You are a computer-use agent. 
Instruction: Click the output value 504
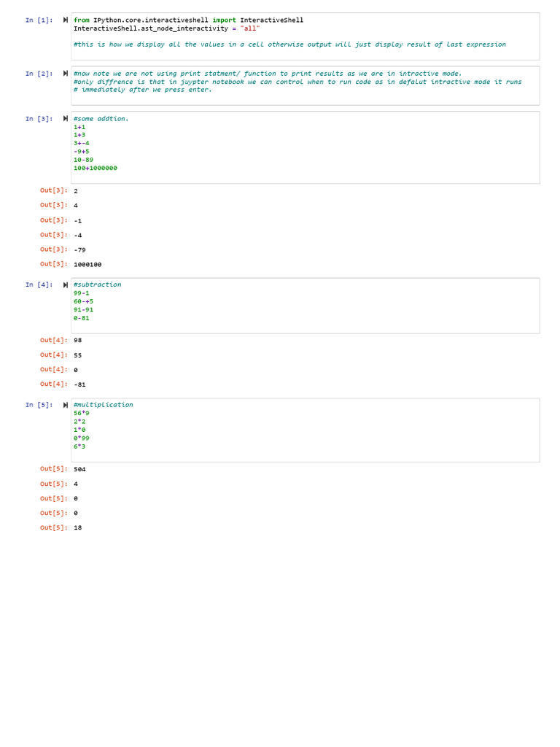(x=79, y=470)
